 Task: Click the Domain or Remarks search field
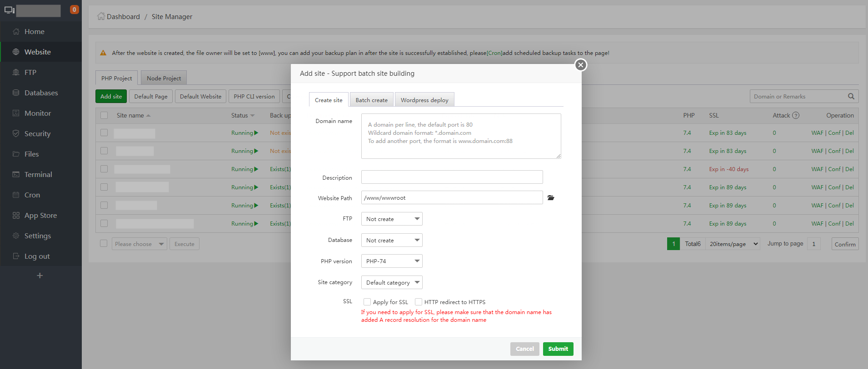[x=798, y=96]
